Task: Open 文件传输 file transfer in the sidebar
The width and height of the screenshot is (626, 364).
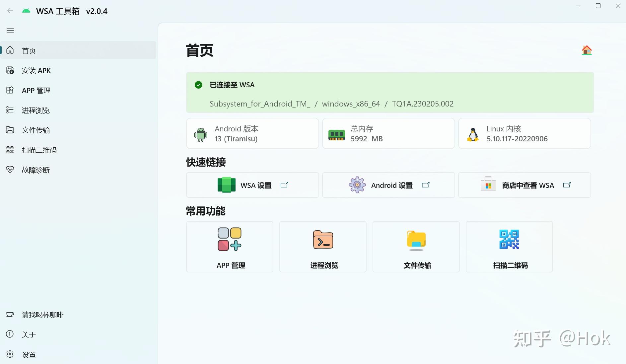Action: (x=36, y=130)
